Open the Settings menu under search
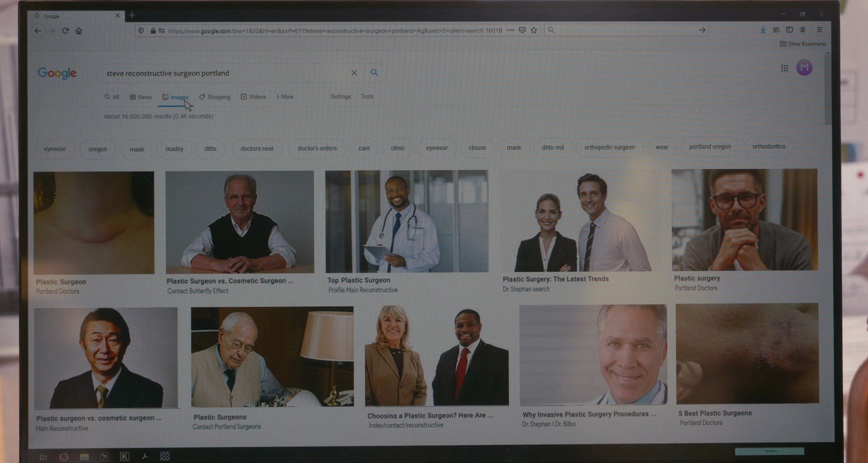Viewport: 868px width, 463px height. tap(341, 96)
